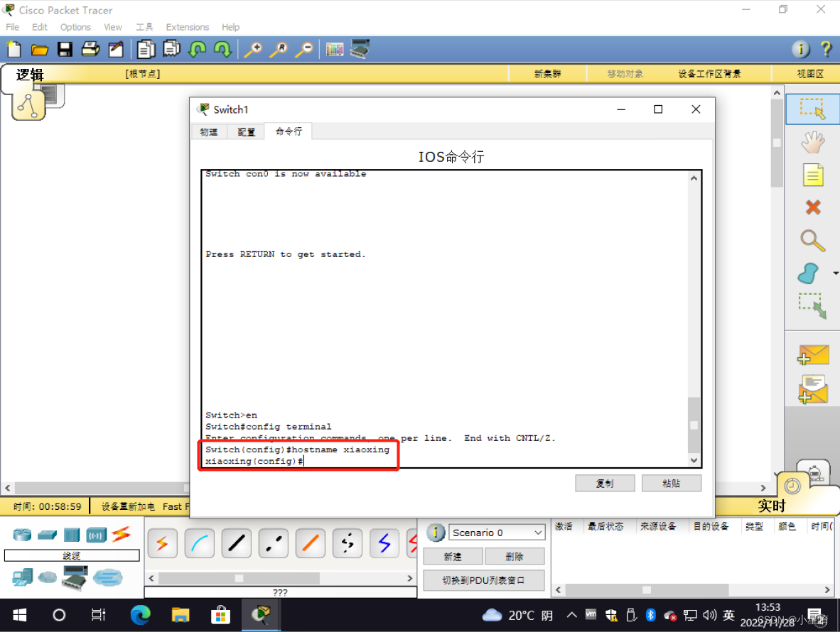Click the IOS terminal scroll down arrow
This screenshot has width=840, height=632.
[694, 460]
